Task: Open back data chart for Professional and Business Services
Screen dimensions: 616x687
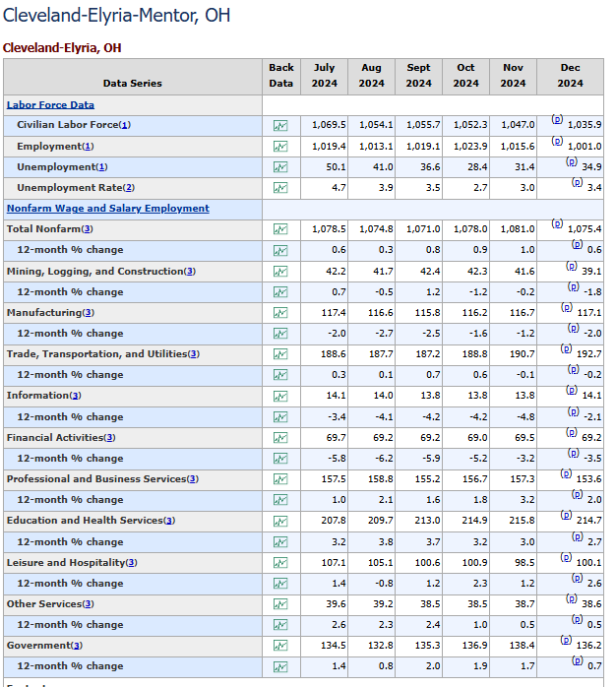Action: point(280,479)
